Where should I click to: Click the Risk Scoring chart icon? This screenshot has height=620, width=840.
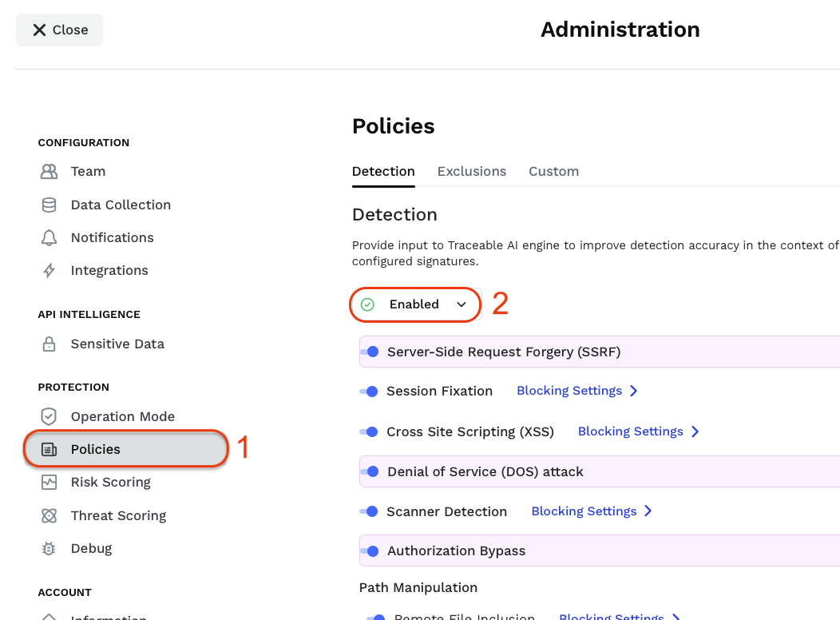coord(49,483)
